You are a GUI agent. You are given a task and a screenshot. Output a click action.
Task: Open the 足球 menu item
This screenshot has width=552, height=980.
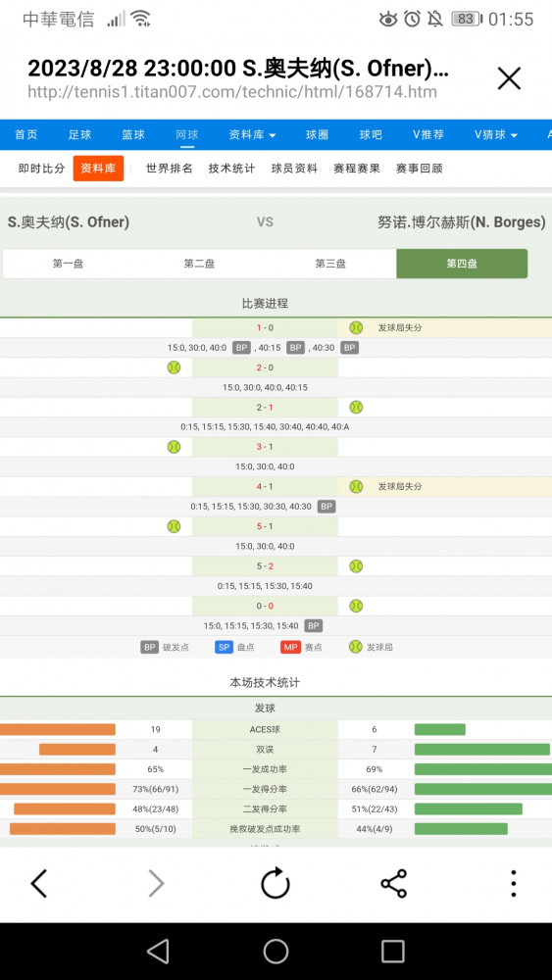click(x=79, y=134)
